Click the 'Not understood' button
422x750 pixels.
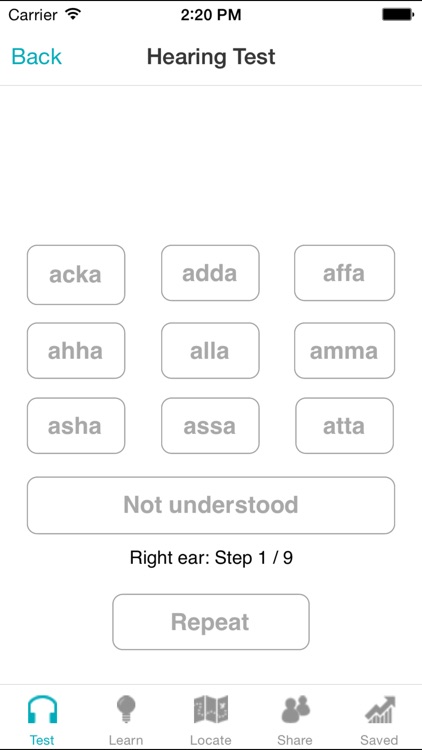point(211,505)
